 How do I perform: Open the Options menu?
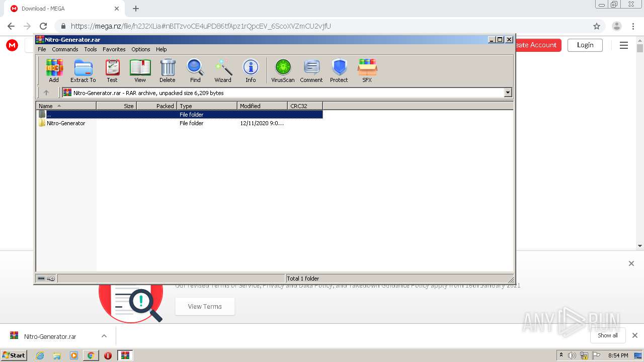(141, 49)
